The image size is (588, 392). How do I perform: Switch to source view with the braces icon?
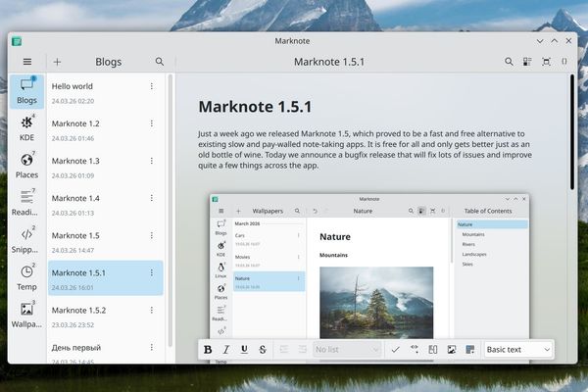coord(564,62)
